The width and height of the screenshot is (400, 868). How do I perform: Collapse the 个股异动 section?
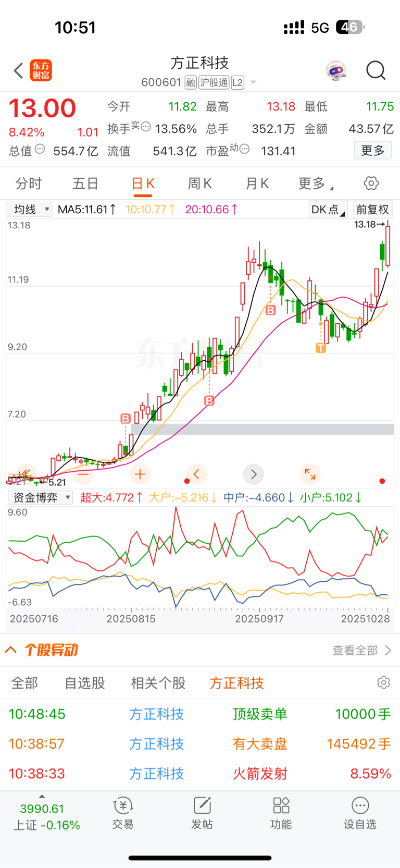point(11,650)
